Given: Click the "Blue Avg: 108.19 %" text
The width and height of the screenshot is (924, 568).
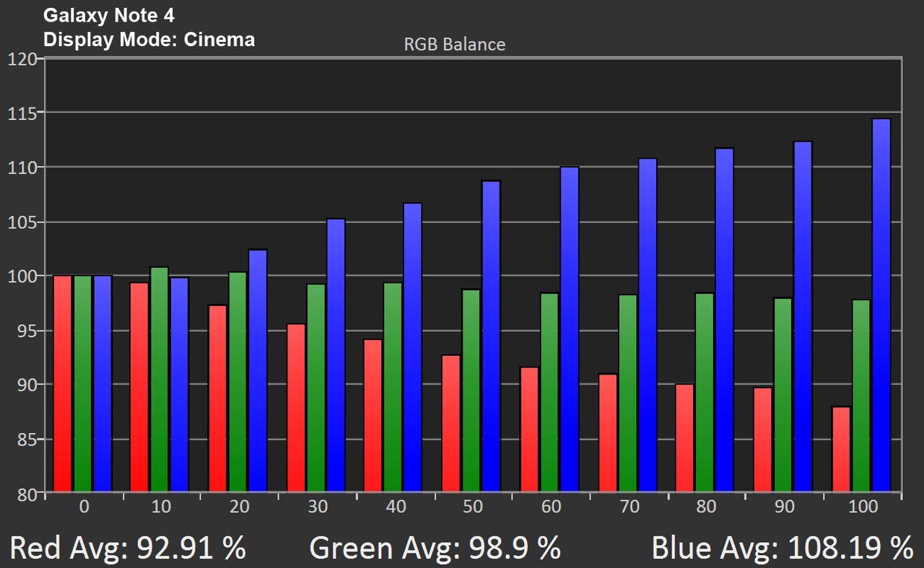Looking at the screenshot, I should coord(783,548).
